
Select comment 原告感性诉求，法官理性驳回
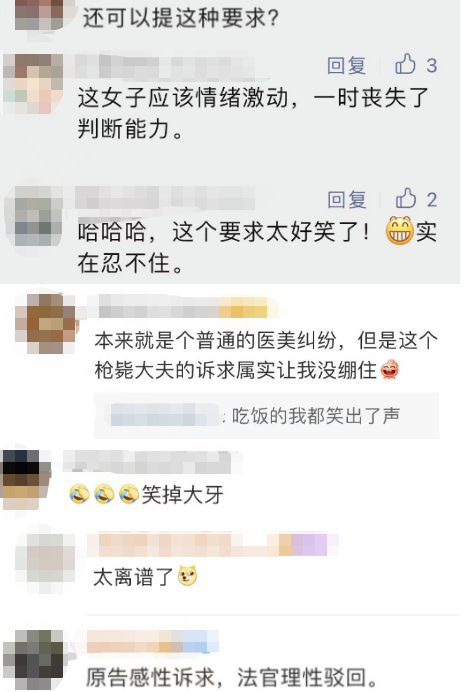tap(232, 677)
